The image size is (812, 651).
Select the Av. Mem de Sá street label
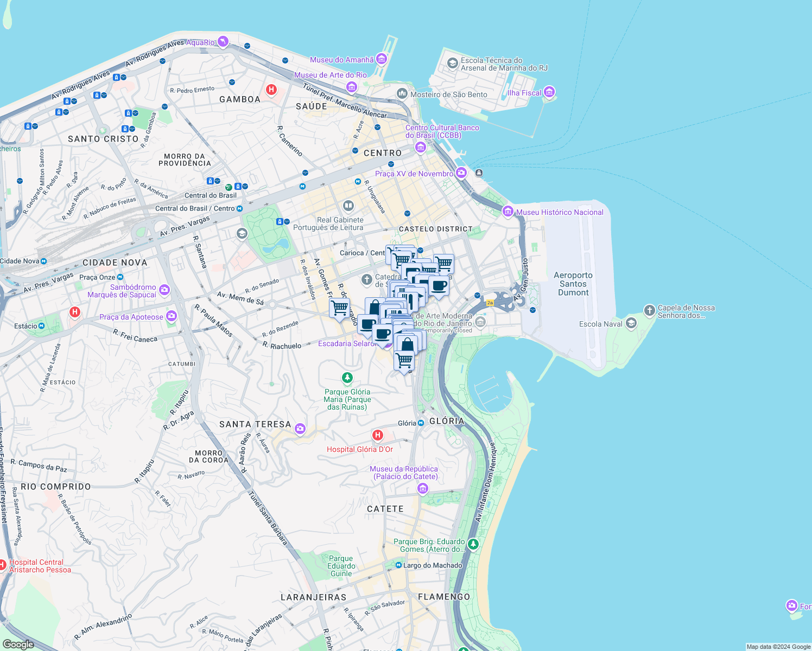coord(240,298)
